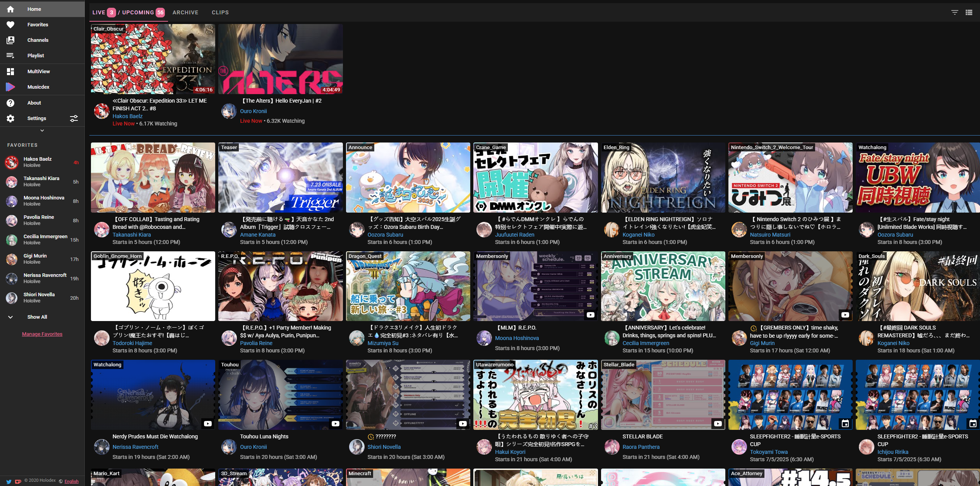Screen dimensions: 980x486
Task: Open the Twitter icon in footer
Action: (x=9, y=482)
